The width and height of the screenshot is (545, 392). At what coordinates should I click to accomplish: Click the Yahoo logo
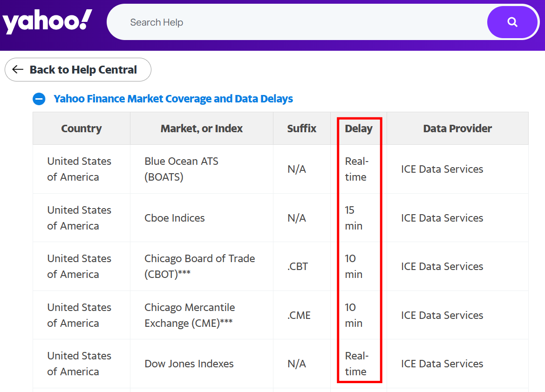click(47, 21)
